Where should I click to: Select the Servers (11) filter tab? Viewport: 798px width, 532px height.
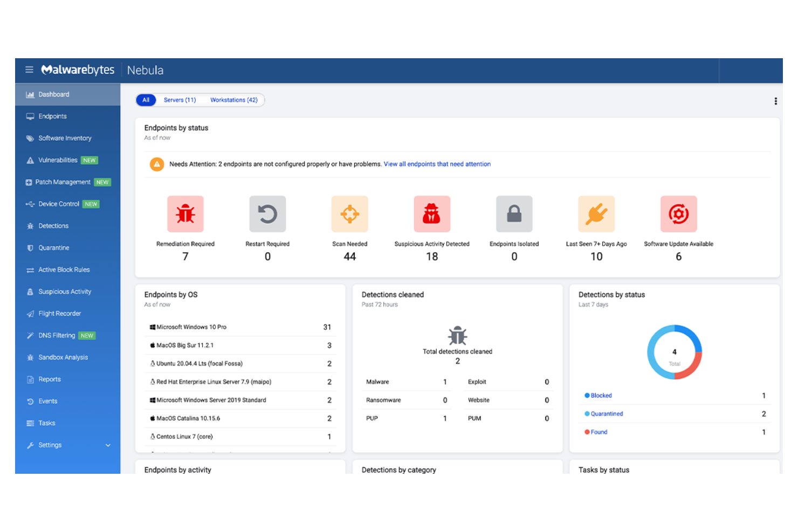pos(180,100)
